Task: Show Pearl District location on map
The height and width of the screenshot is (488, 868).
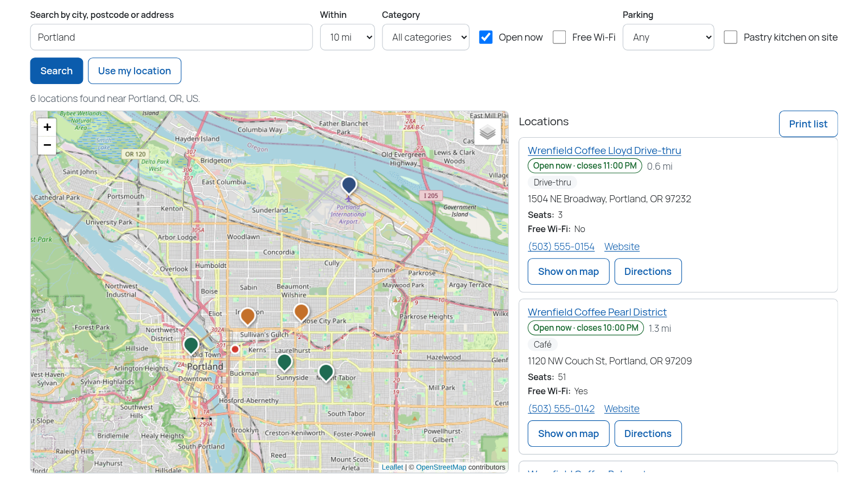Action: click(x=569, y=434)
